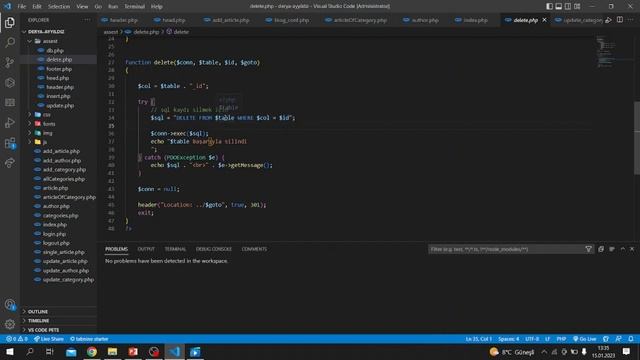Switch to the OUTPUT panel tab
The image size is (640, 360).
pos(146,249)
